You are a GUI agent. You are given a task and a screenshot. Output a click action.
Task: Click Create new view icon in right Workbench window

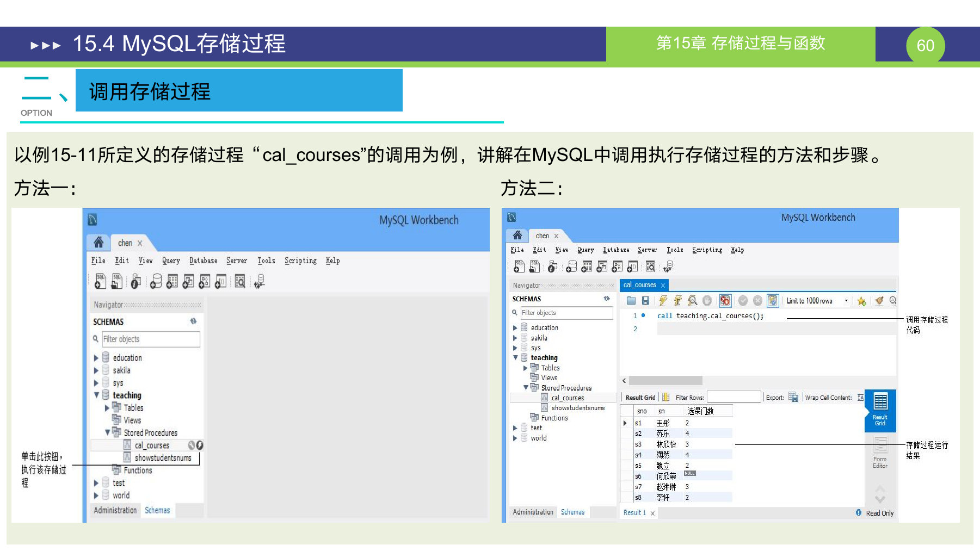pos(602,266)
